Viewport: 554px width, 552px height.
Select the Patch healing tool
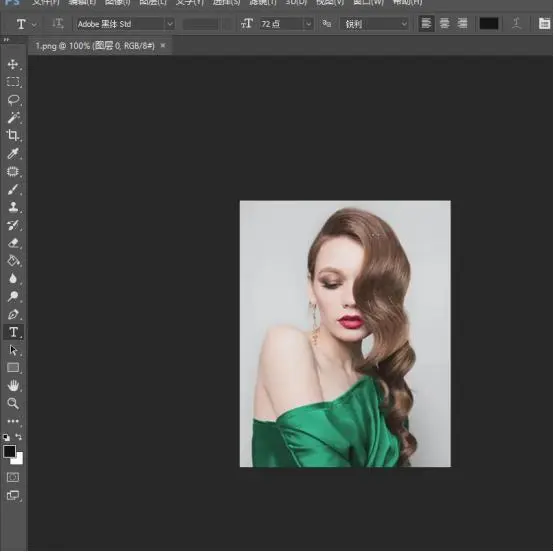(x=13, y=171)
